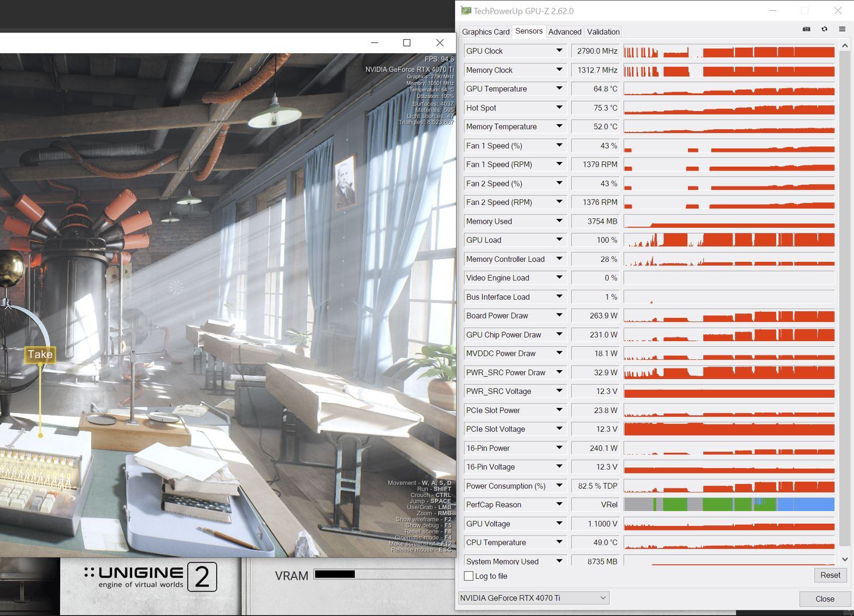Open the Bus Interface Load dropdown
854x616 pixels.
tap(559, 297)
